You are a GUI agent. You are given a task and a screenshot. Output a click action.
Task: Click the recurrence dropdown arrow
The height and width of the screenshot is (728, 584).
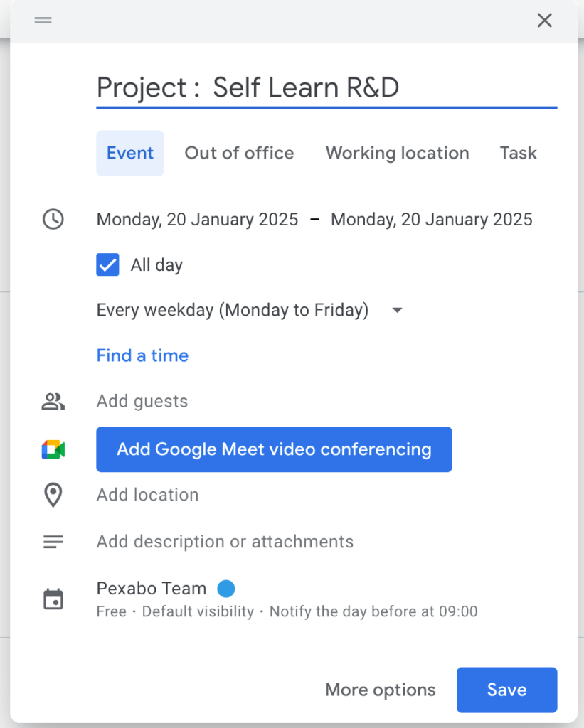pyautogui.click(x=397, y=310)
